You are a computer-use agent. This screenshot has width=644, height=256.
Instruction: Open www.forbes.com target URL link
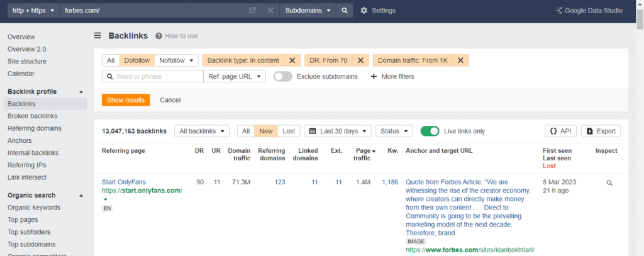click(470, 250)
